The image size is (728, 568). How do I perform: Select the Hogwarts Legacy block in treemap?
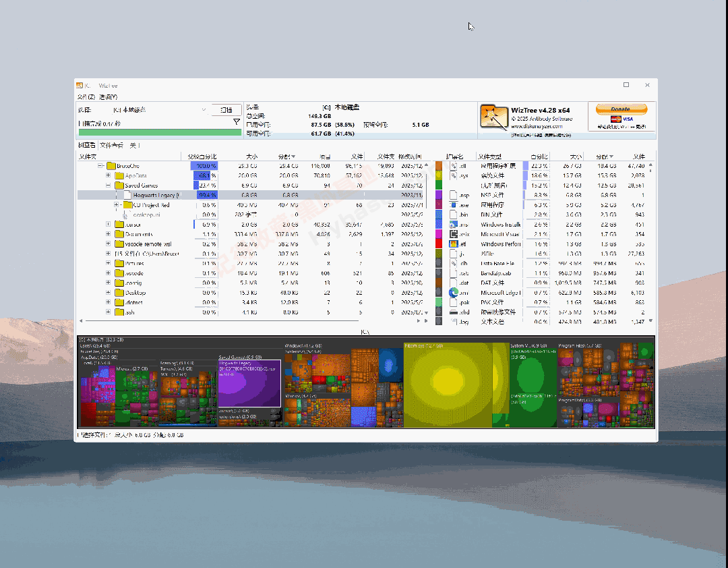point(250,382)
